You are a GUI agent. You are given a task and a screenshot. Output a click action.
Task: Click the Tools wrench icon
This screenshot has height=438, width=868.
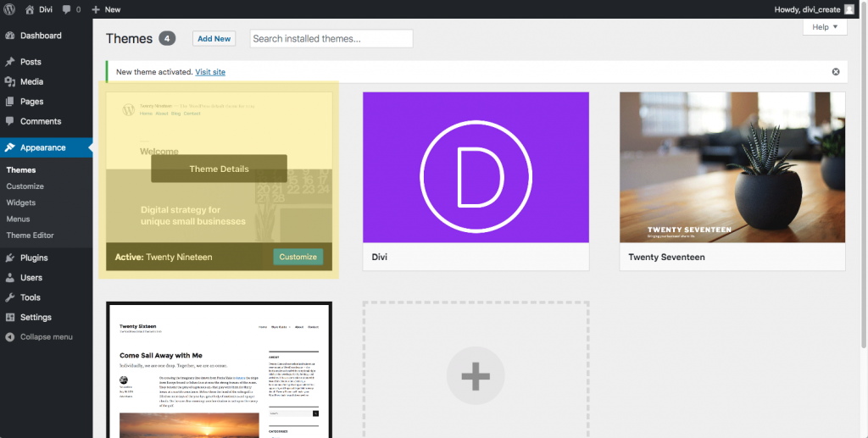tap(10, 297)
